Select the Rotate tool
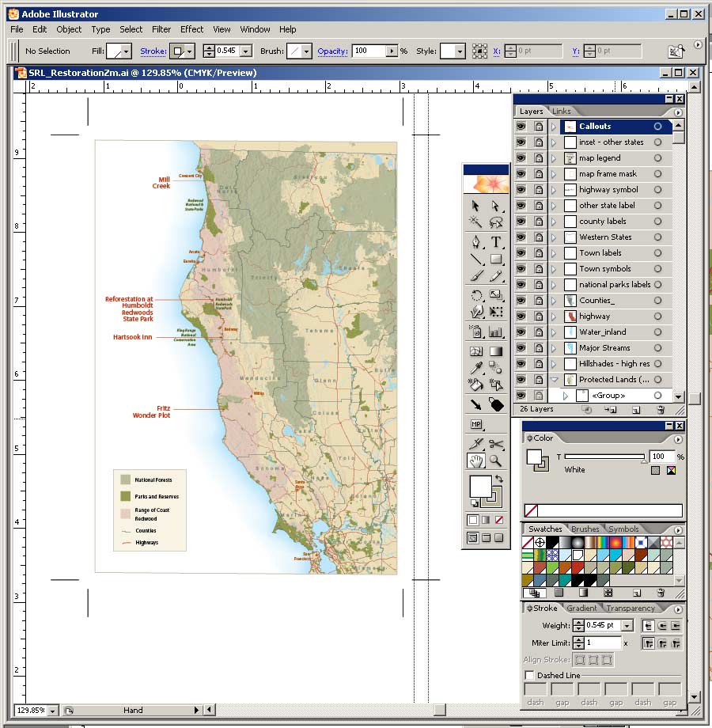The image size is (712, 728). 475,295
